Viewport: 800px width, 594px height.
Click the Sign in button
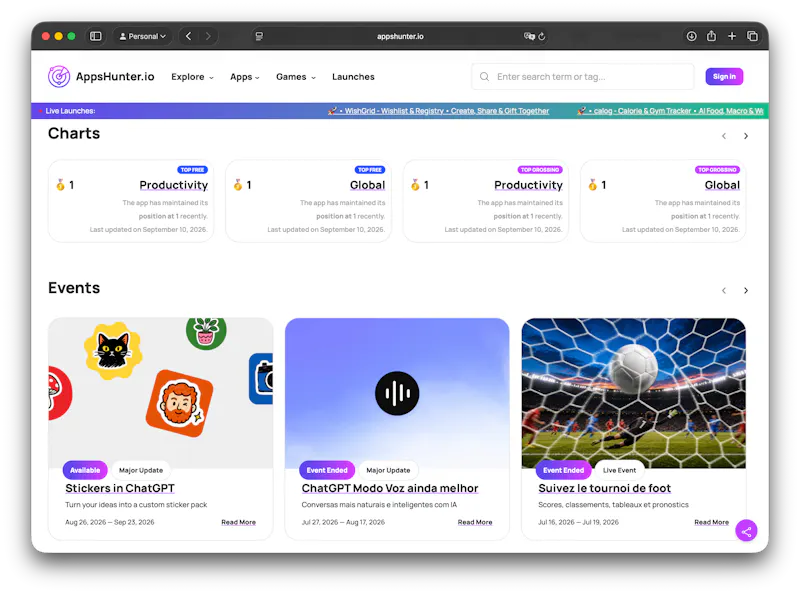[x=724, y=77]
